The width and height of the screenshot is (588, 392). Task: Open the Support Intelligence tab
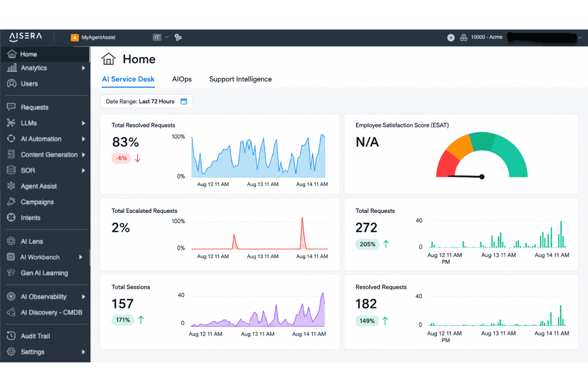pos(240,79)
